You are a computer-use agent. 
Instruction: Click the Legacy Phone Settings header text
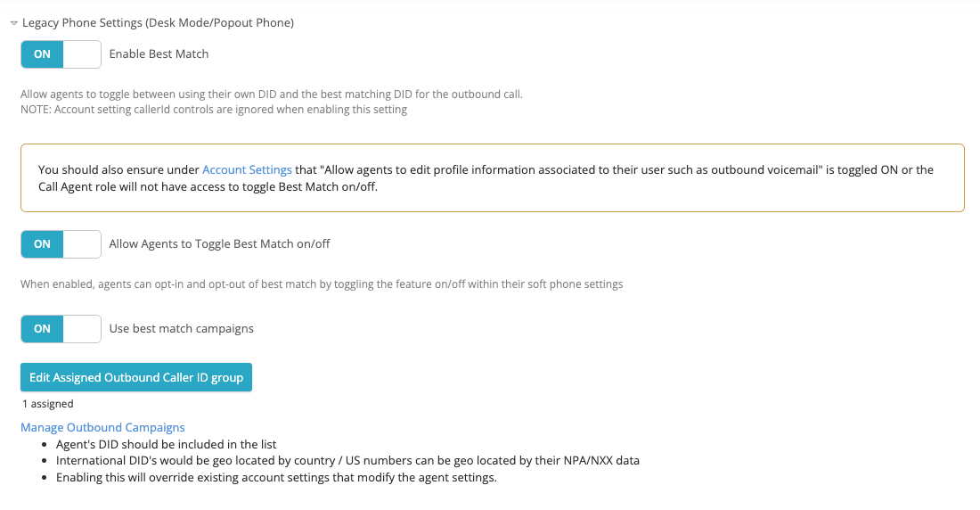pos(158,23)
